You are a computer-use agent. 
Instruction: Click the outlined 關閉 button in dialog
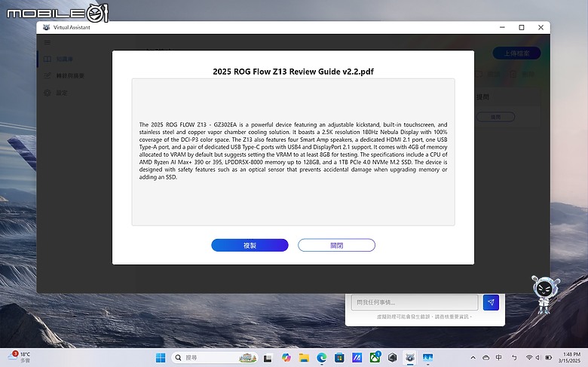tap(336, 245)
